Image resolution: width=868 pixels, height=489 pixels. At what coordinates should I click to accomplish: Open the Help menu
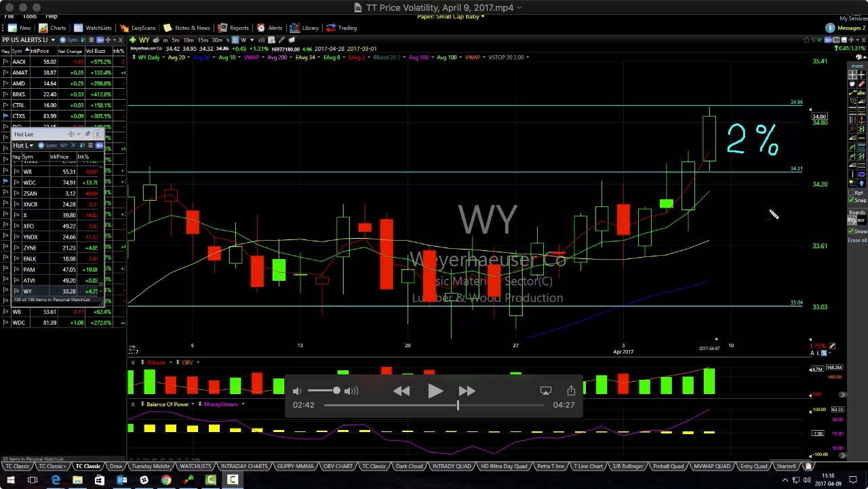(52, 16)
